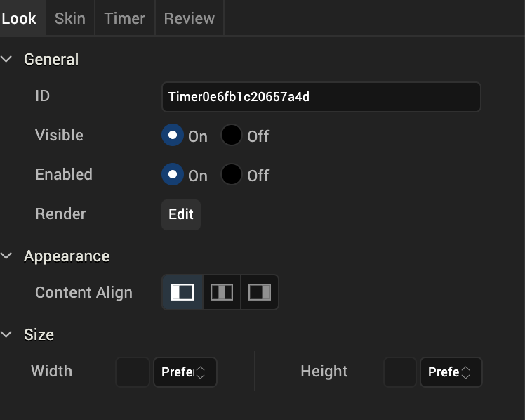Select right Content Align icon
525x420 pixels.
click(260, 292)
